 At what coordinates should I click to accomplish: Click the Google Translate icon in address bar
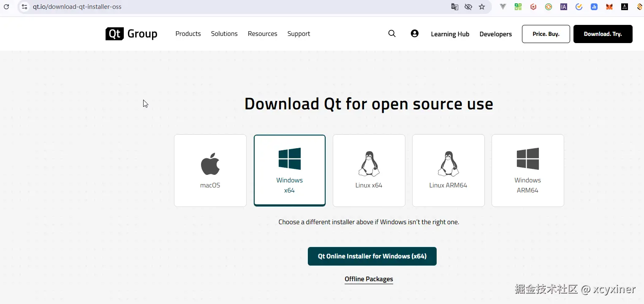(455, 7)
